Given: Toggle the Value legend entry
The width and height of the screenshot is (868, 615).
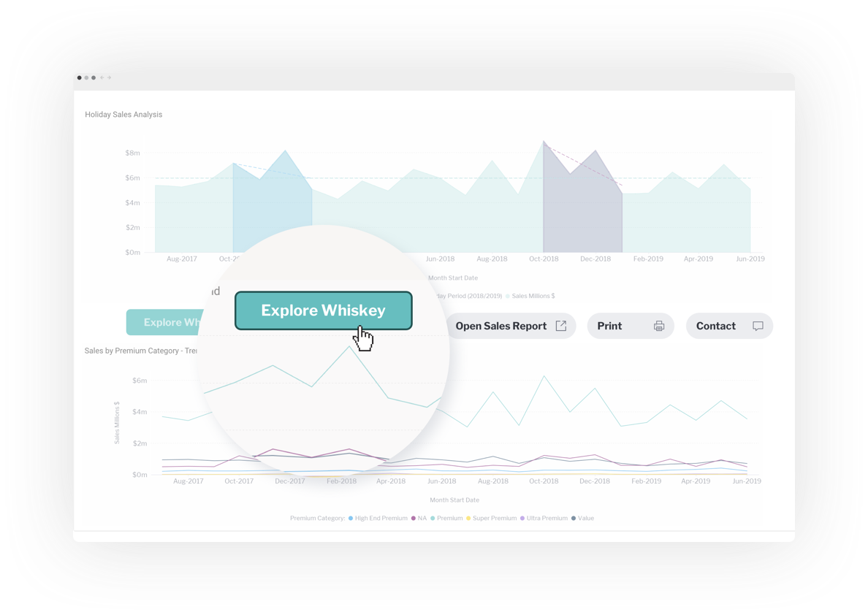Looking at the screenshot, I should 582,518.
